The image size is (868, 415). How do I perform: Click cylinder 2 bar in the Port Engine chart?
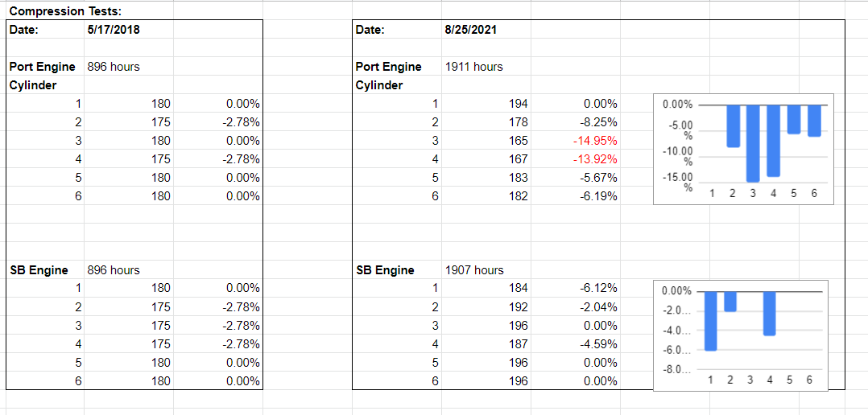pos(734,126)
